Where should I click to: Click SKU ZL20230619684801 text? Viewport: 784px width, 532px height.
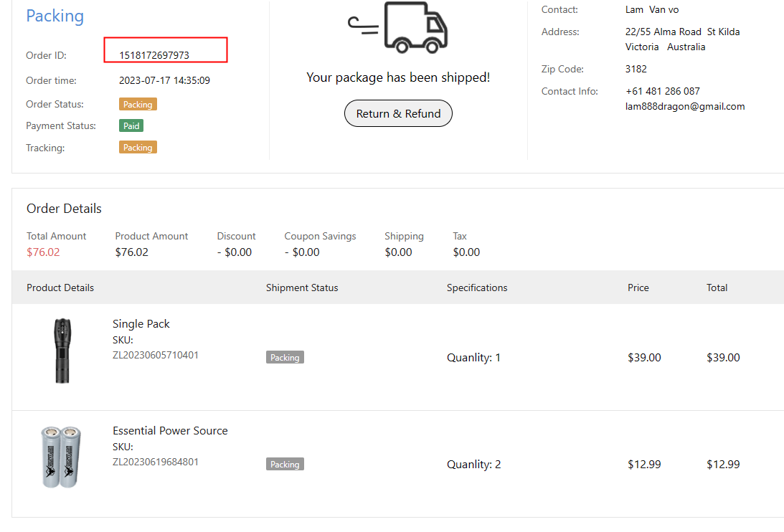[x=156, y=462]
